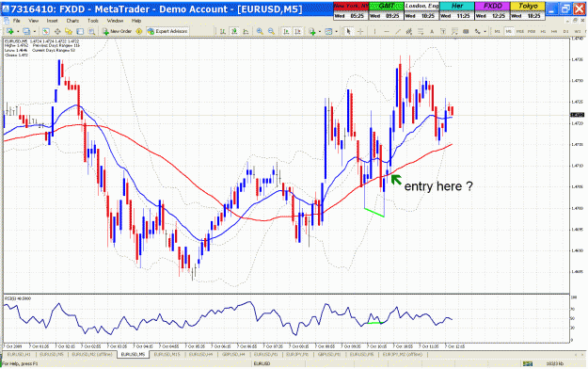
Task: Set timeframe to M30
Action: click(x=532, y=31)
